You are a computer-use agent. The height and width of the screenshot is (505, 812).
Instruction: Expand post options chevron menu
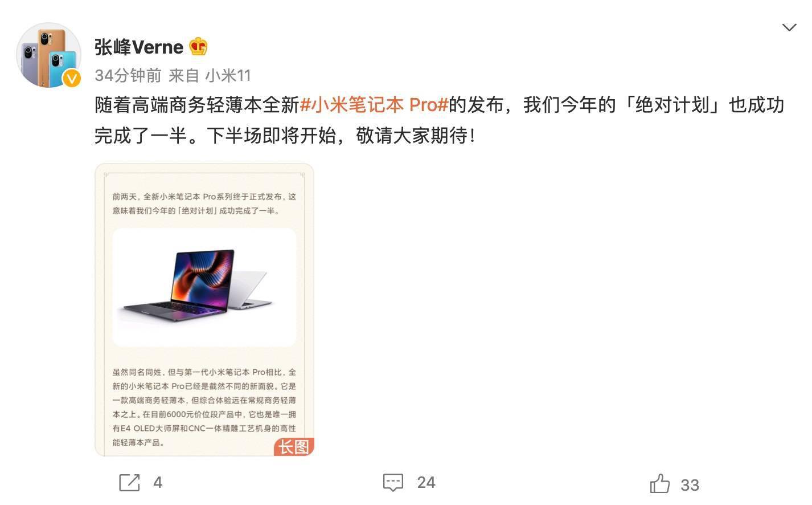[789, 27]
